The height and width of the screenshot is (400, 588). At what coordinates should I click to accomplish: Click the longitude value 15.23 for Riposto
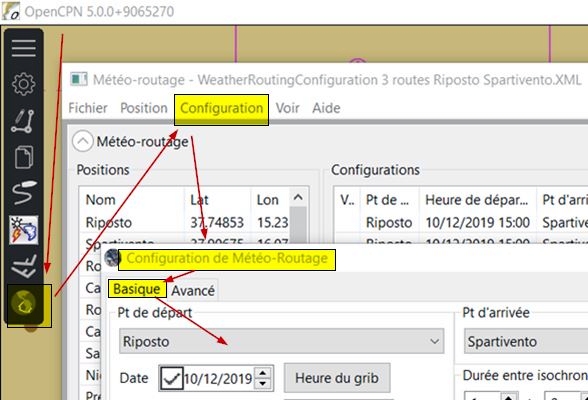coord(273,223)
